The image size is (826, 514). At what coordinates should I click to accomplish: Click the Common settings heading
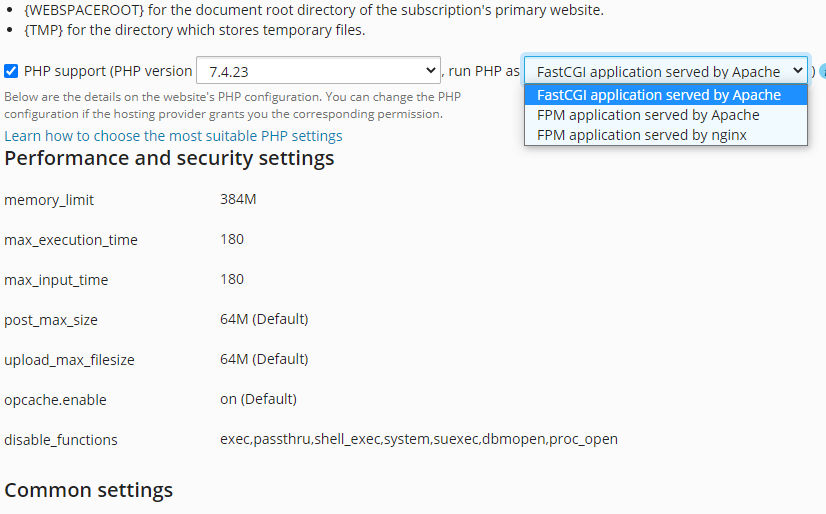click(88, 490)
